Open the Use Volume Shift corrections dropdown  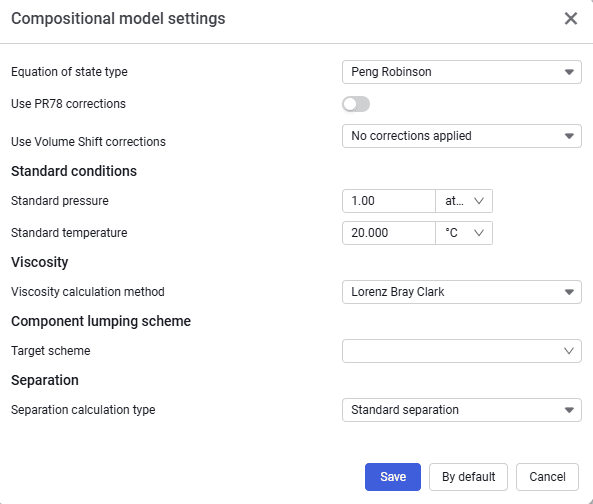tap(462, 136)
